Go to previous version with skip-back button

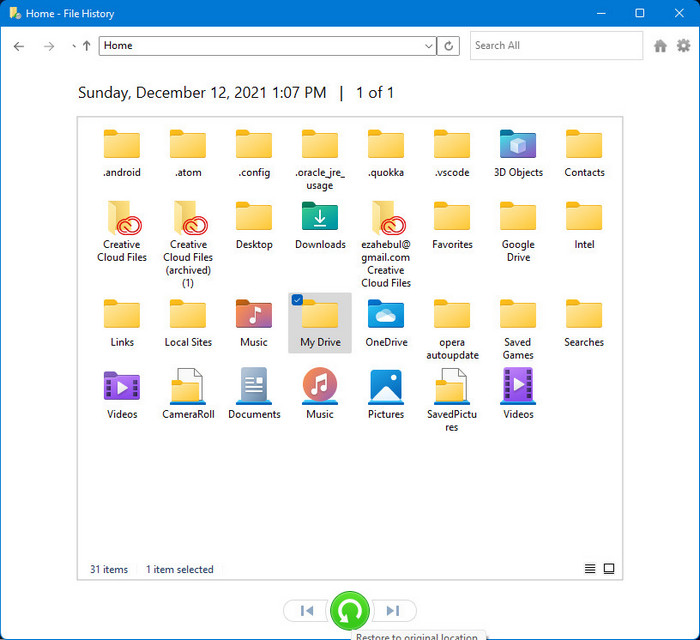[307, 611]
